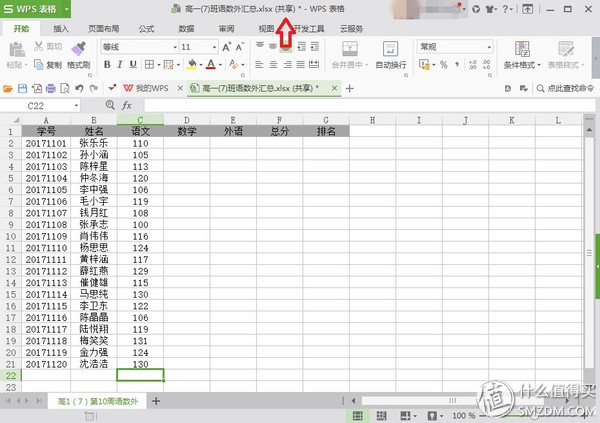Close the 高一(7)班语数外汇总.xlsx tab
The height and width of the screenshot is (423, 600).
click(334, 88)
